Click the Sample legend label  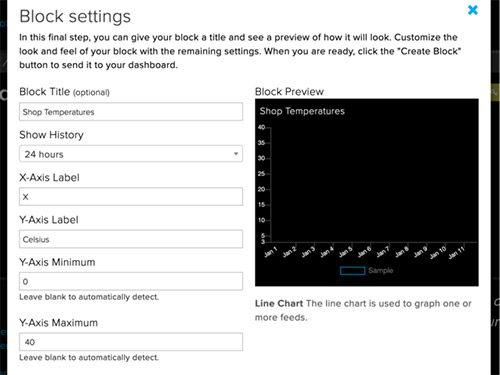pyautogui.click(x=381, y=271)
